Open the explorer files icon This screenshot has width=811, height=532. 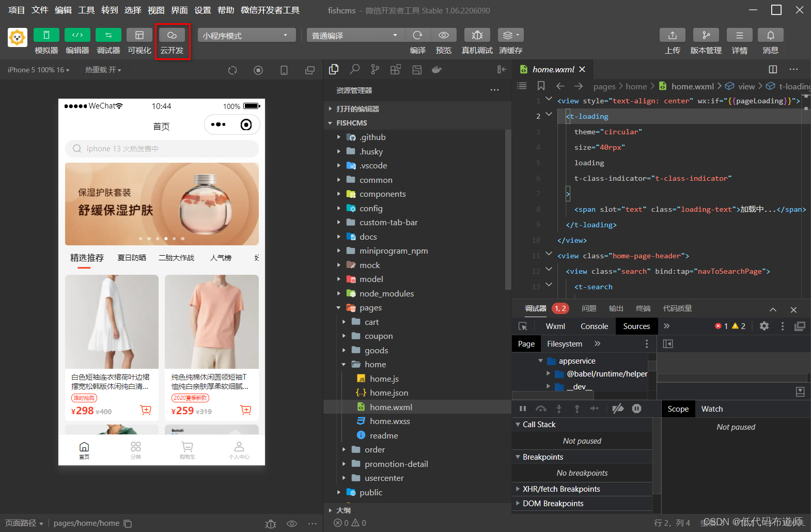click(334, 70)
